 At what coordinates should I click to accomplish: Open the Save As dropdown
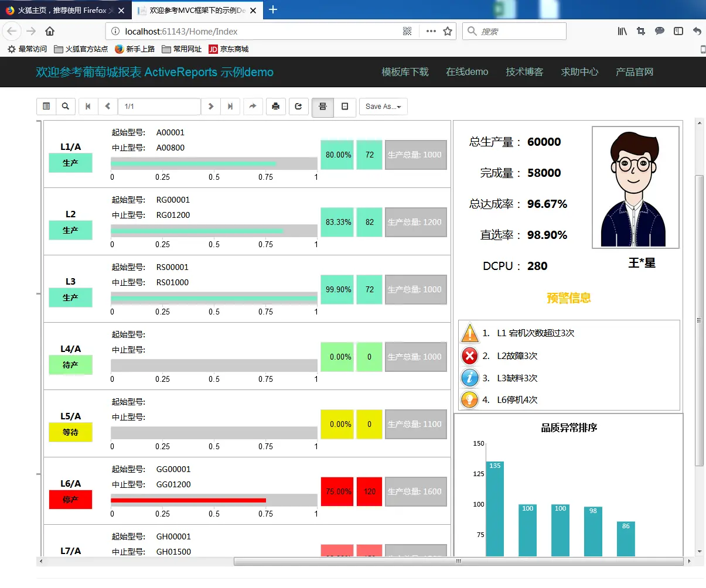pos(383,107)
